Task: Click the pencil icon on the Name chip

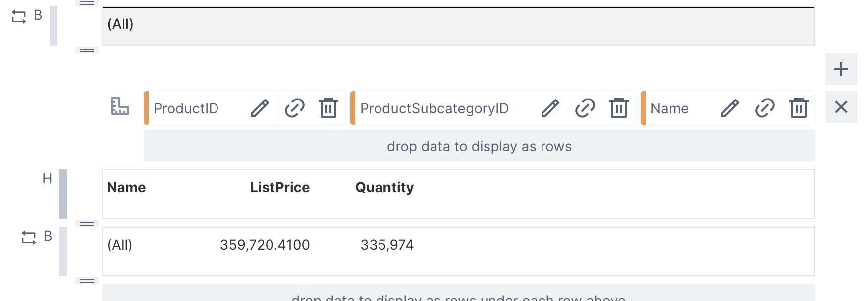Action: click(x=730, y=108)
